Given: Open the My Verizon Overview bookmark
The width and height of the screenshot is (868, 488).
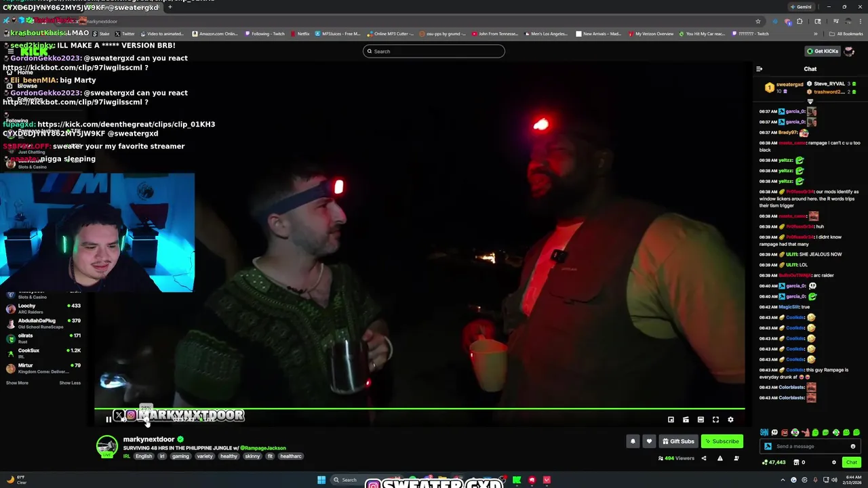Looking at the screenshot, I should pos(651,33).
